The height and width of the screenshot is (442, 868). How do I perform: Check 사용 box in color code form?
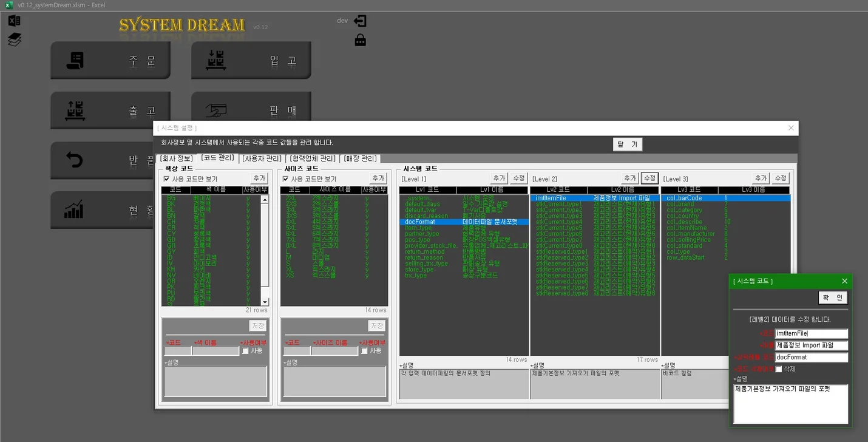[245, 351]
